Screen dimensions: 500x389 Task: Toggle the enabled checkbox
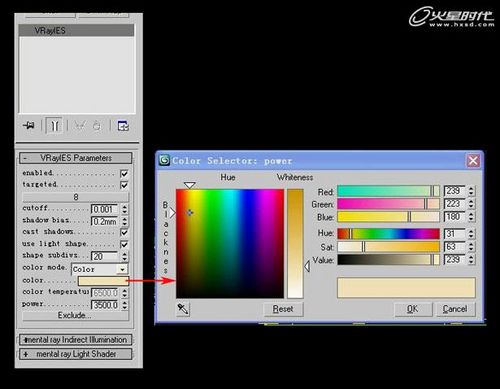tap(124, 173)
